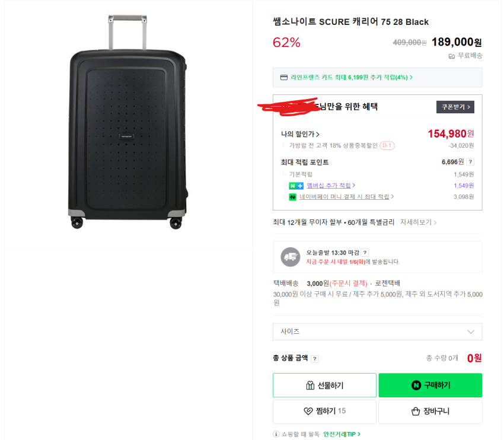Image resolution: width=504 pixels, height=440 pixels.
Task: Open 자세히보기 for installment info
Action: tap(418, 222)
